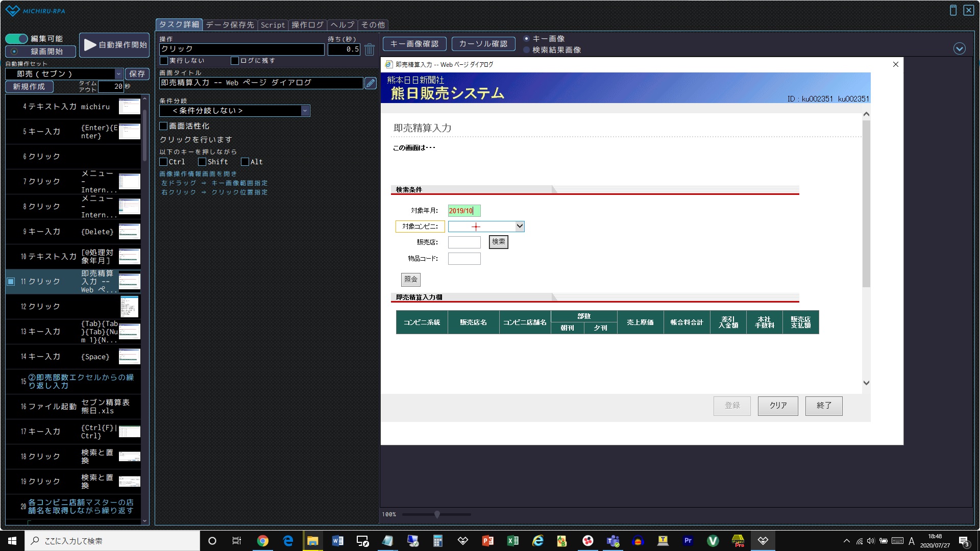Image resolution: width=980 pixels, height=551 pixels.
Task: Expand the 条件分岐しない dropdown
Action: tap(305, 111)
